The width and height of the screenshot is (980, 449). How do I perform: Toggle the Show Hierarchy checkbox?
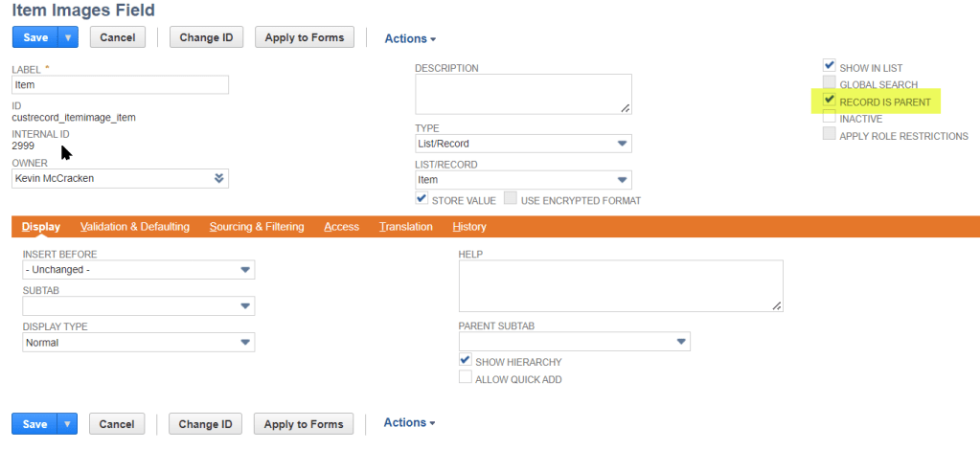click(466, 360)
